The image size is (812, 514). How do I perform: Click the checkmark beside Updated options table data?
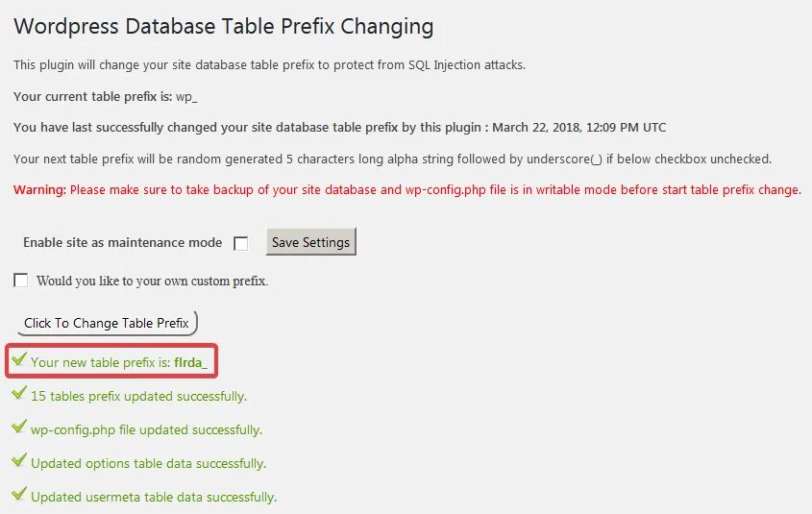click(19, 461)
